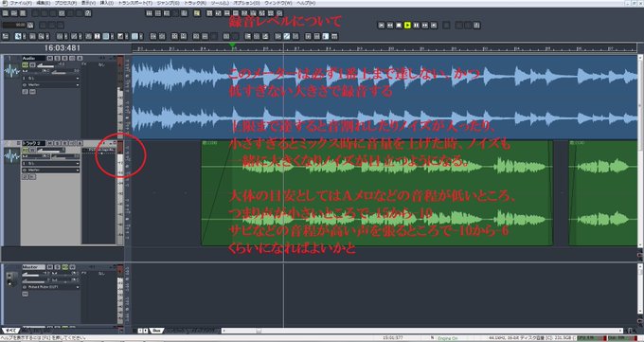Stop playback using the Stop button

point(399,26)
